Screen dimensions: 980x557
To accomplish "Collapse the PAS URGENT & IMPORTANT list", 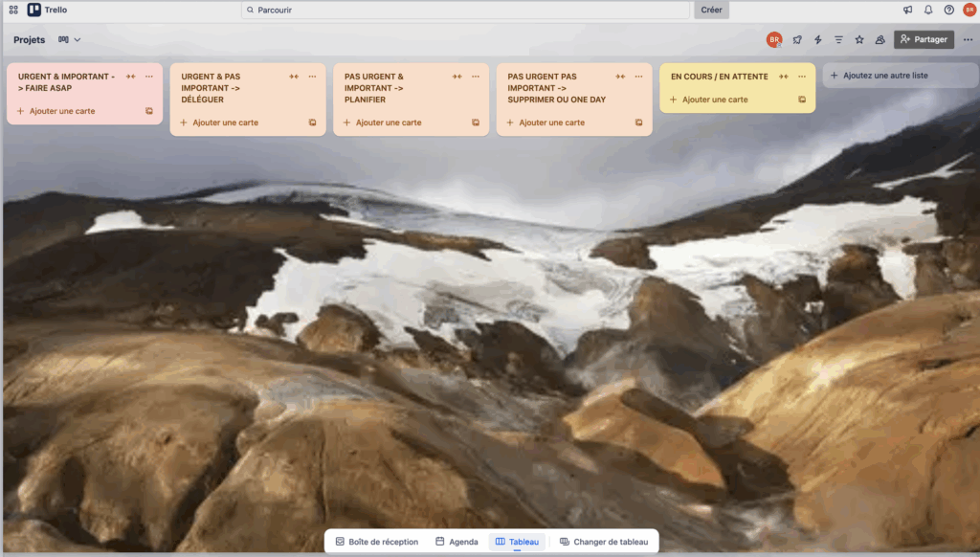I will pos(457,76).
